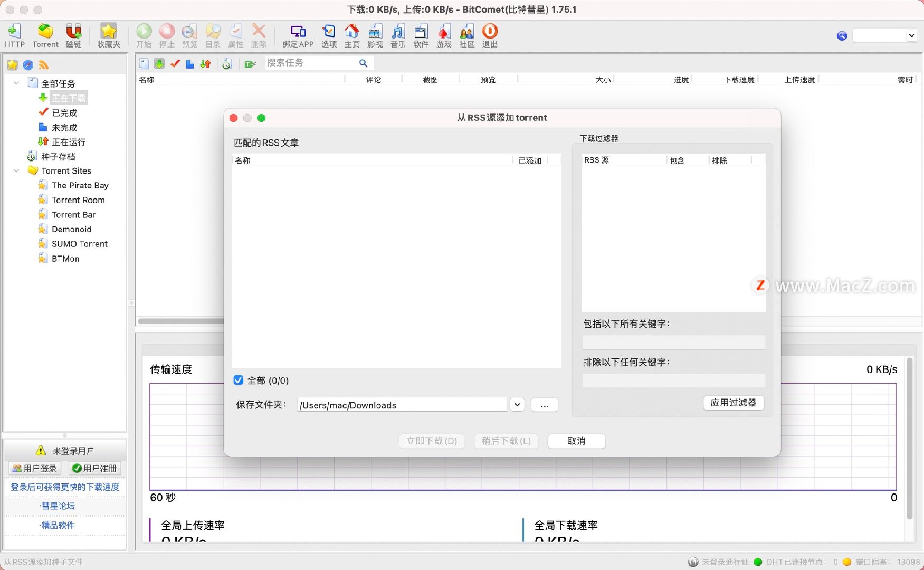Click the 退出 exit toolbar icon
This screenshot has width=924, height=570.
tap(490, 35)
